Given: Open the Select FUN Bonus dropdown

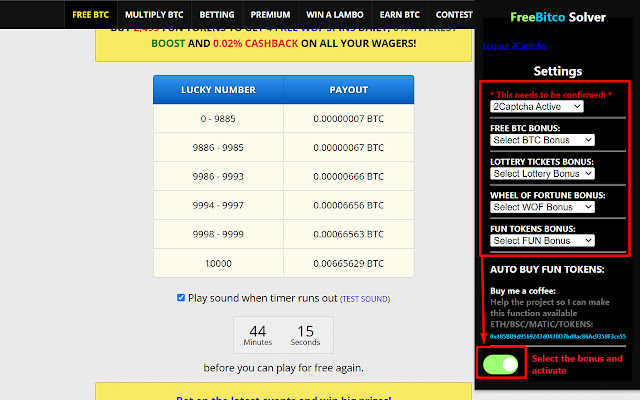Looking at the screenshot, I should 542,240.
